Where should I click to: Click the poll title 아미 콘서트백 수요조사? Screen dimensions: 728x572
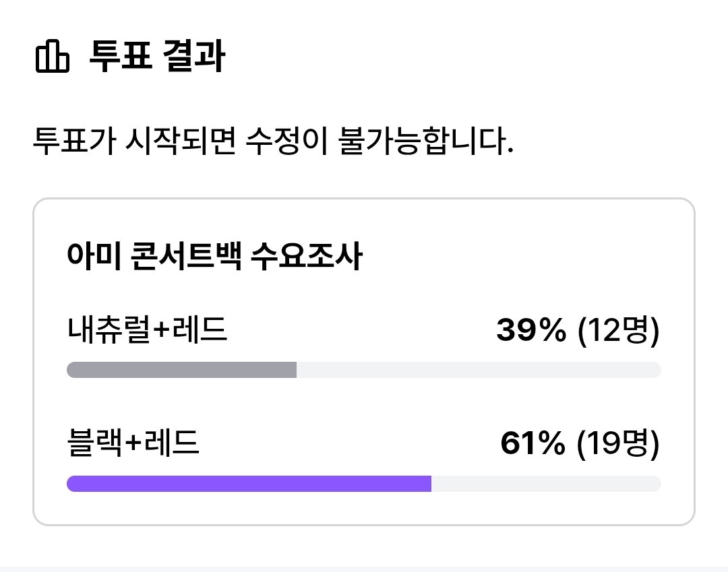click(x=214, y=256)
